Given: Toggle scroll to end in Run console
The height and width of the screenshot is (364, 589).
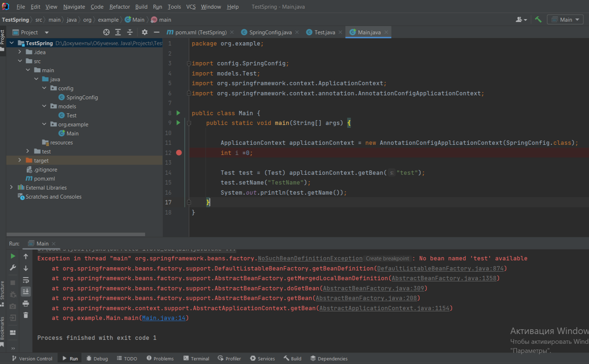Looking at the screenshot, I should 26,291.
